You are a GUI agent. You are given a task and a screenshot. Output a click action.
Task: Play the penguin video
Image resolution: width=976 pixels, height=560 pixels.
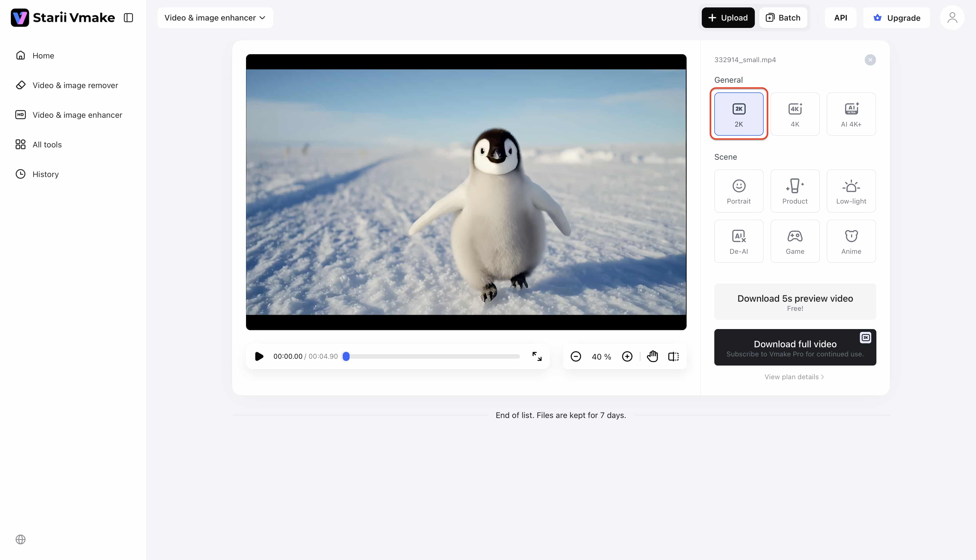tap(259, 356)
